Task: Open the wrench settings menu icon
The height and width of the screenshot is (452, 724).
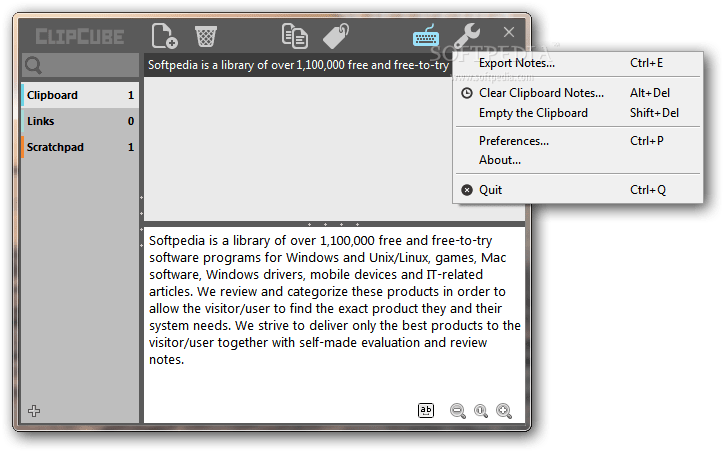Action: [467, 36]
